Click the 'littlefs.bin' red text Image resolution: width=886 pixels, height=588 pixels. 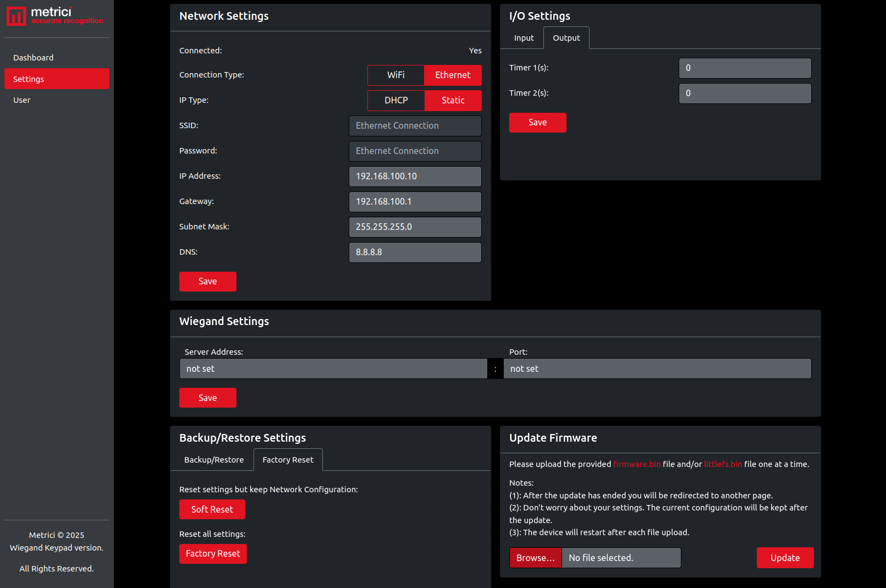click(723, 464)
